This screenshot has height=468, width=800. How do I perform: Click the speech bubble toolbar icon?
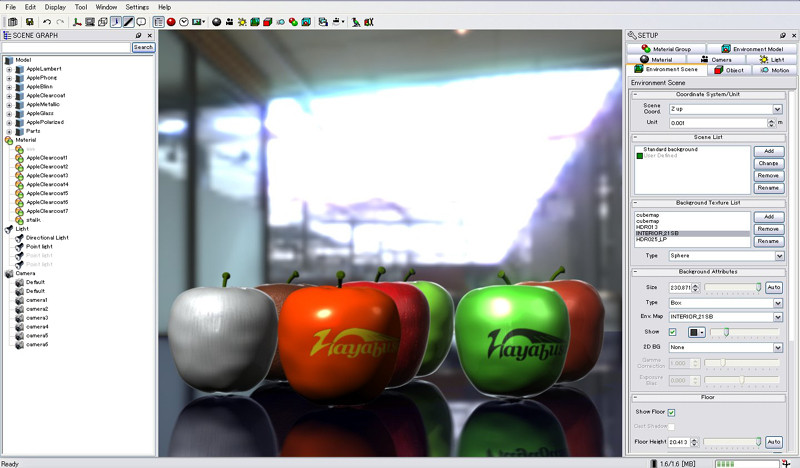coord(141,21)
